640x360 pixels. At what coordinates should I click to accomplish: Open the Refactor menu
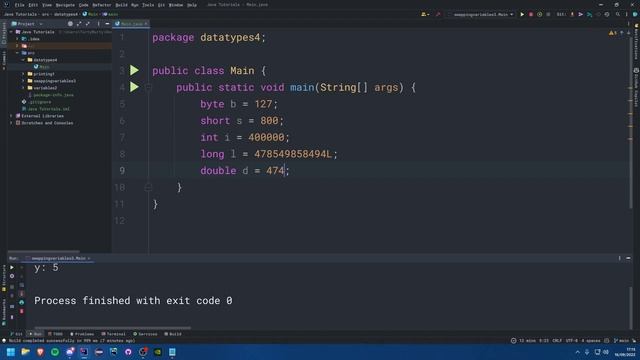[x=102, y=5]
